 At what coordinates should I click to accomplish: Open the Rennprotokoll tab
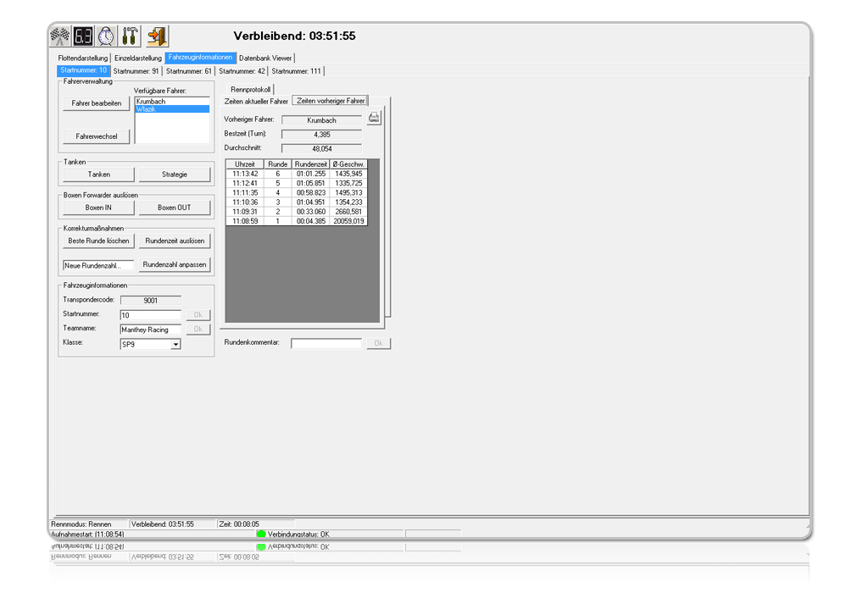250,90
